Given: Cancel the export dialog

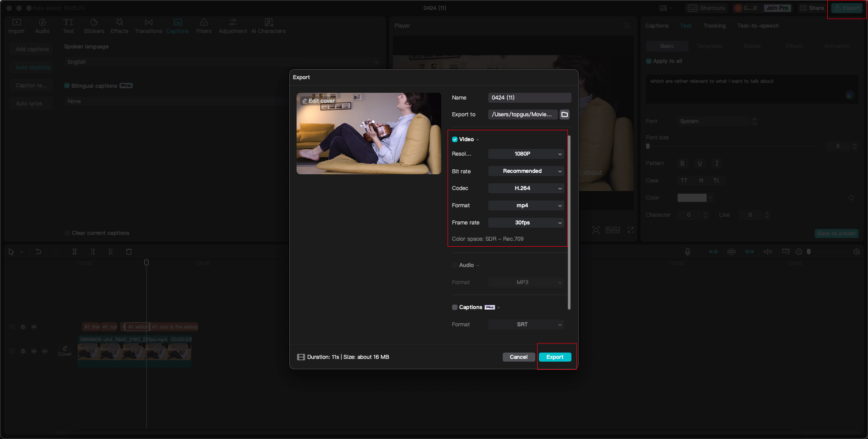Looking at the screenshot, I should (x=519, y=357).
